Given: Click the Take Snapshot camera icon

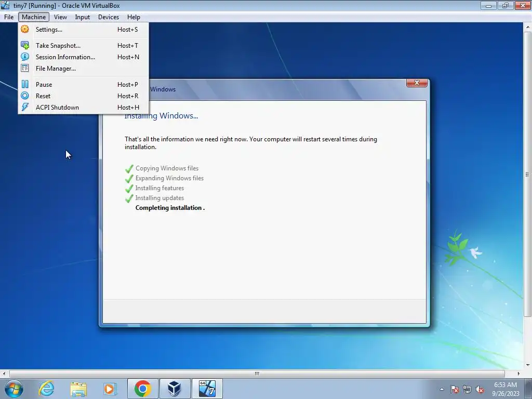Looking at the screenshot, I should click(25, 45).
